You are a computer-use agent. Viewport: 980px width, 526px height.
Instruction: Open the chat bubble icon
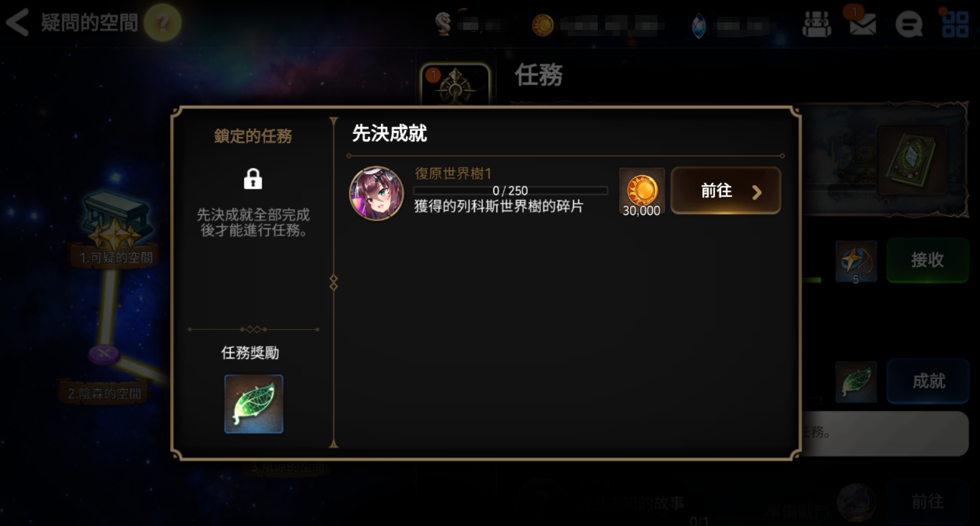point(908,25)
